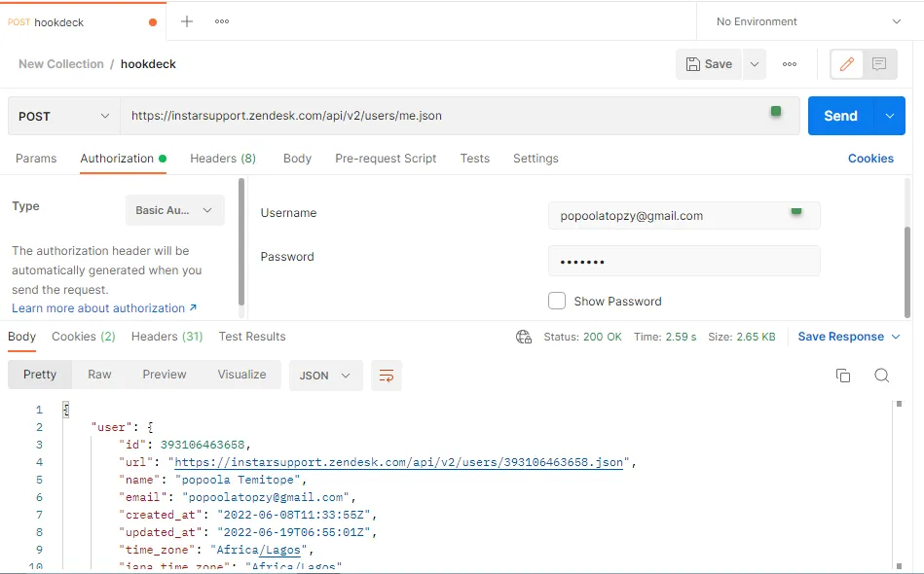This screenshot has width=924, height=574.
Task: Click green indicator in URL field
Action: click(x=776, y=111)
